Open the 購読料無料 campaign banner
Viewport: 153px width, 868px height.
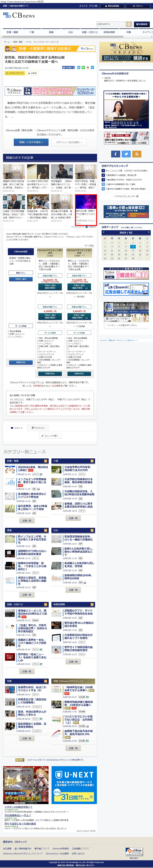pyautogui.click(x=126, y=273)
